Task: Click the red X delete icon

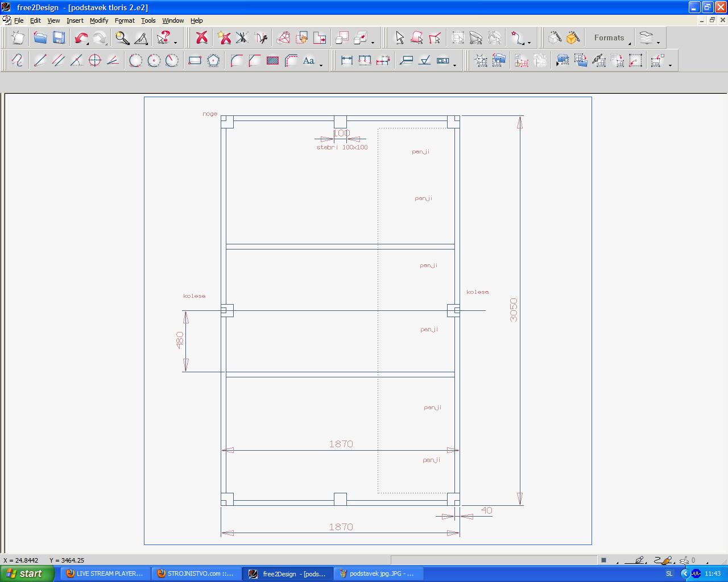Action: pos(201,38)
